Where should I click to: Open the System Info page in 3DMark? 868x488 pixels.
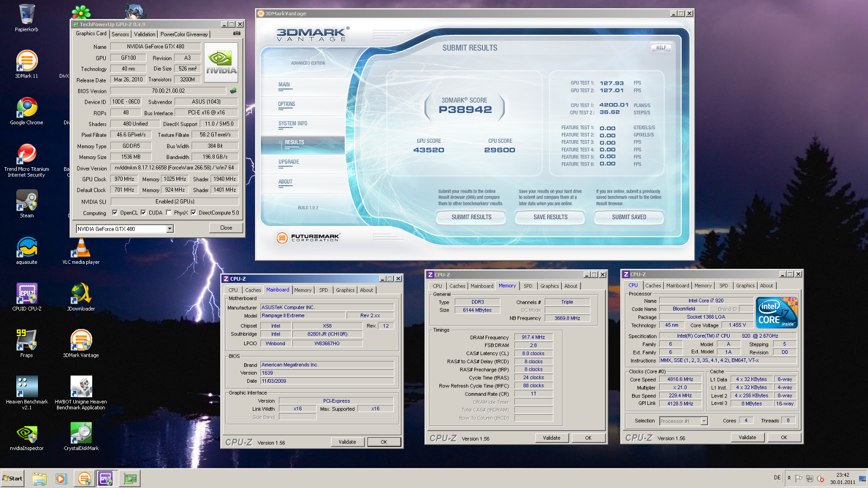coord(293,124)
